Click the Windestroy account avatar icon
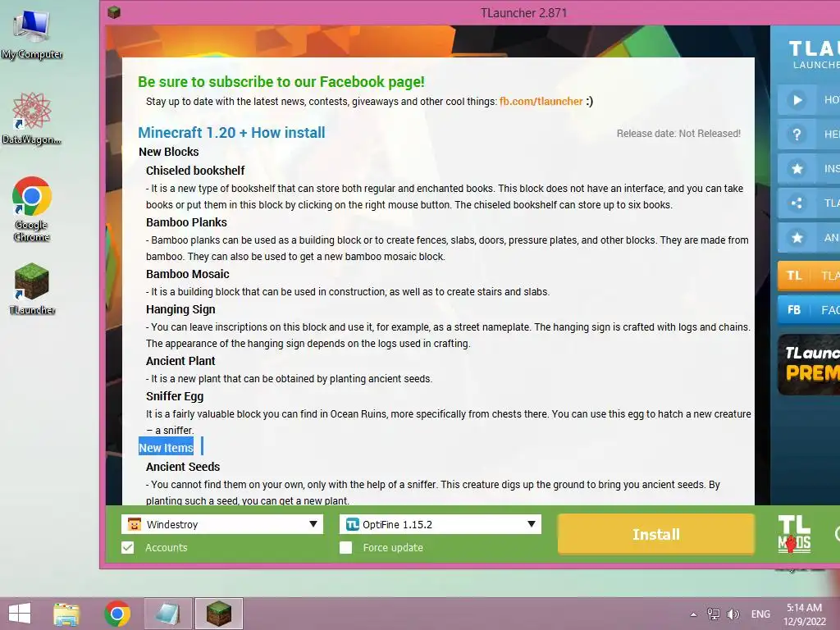The height and width of the screenshot is (630, 840). pyautogui.click(x=134, y=524)
